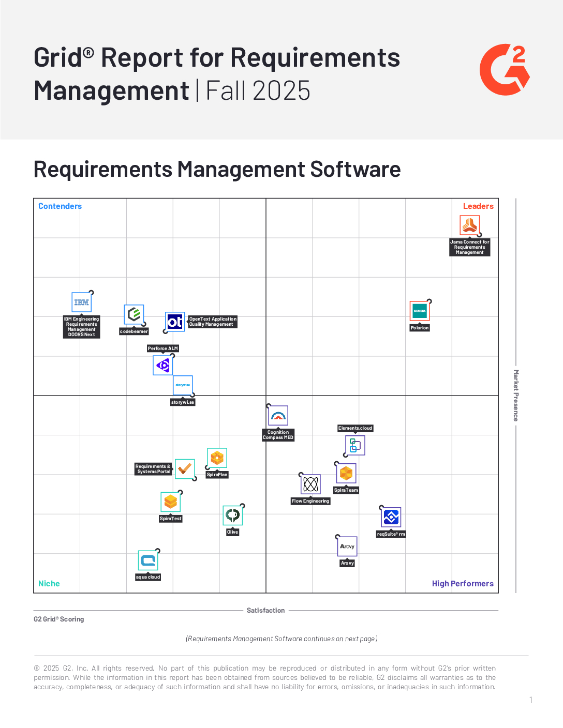Viewport: 563px width, 728px height.
Task: Select the codebeamer logo icon
Action: tap(134, 314)
